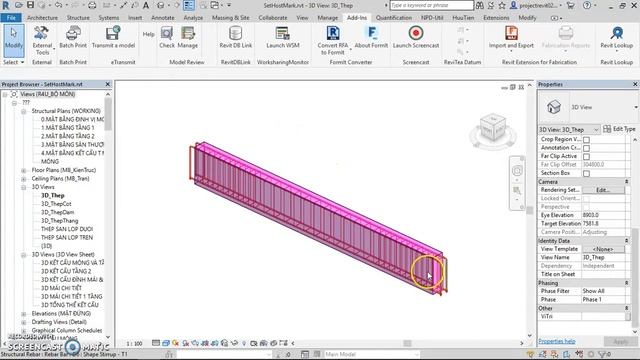Click the Zoom region icon on navigation bar
Image resolution: width=640 pixels, height=360 pixels.
coord(517,191)
